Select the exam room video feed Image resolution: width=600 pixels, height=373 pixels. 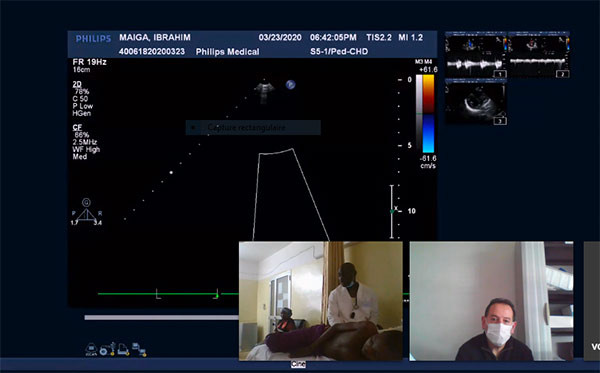pos(321,301)
